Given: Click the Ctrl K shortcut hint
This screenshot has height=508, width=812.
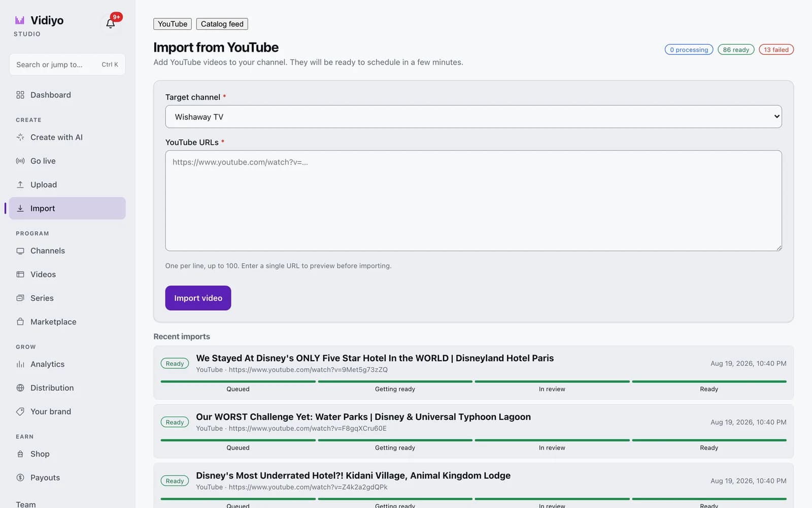Looking at the screenshot, I should pos(110,65).
